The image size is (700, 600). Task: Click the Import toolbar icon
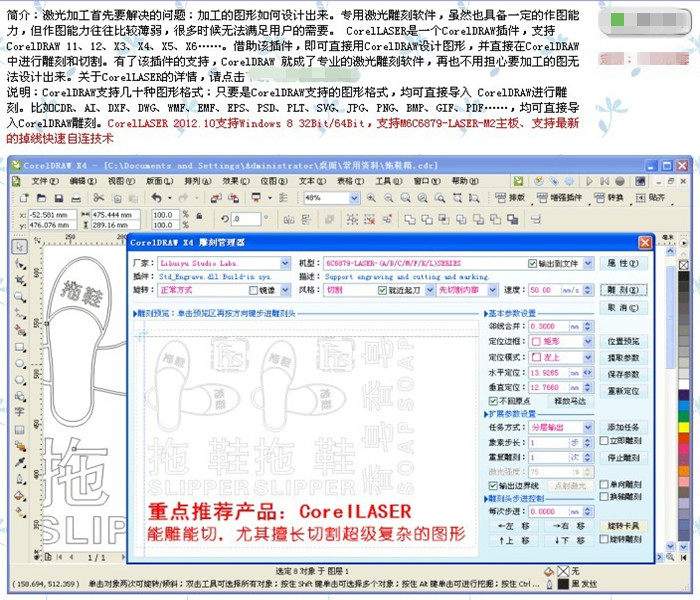click(216, 198)
